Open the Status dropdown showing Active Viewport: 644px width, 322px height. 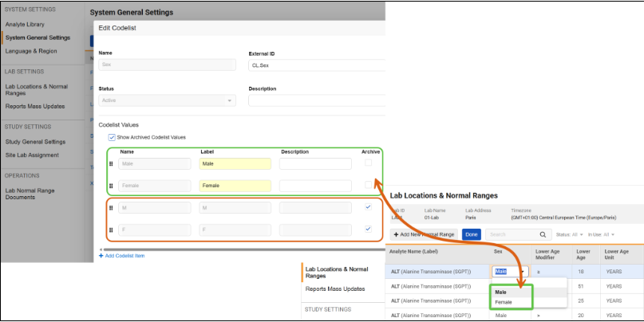point(167,100)
